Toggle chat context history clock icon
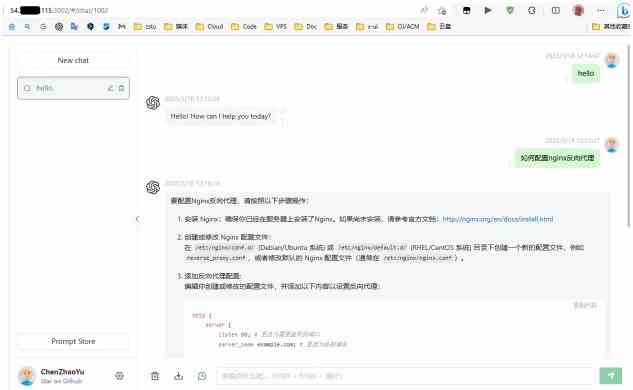The height and width of the screenshot is (390, 633). click(x=202, y=376)
